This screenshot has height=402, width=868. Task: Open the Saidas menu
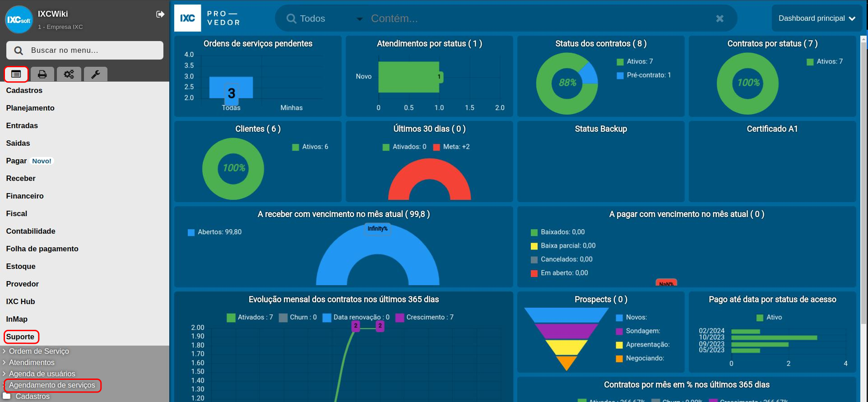pyautogui.click(x=18, y=143)
